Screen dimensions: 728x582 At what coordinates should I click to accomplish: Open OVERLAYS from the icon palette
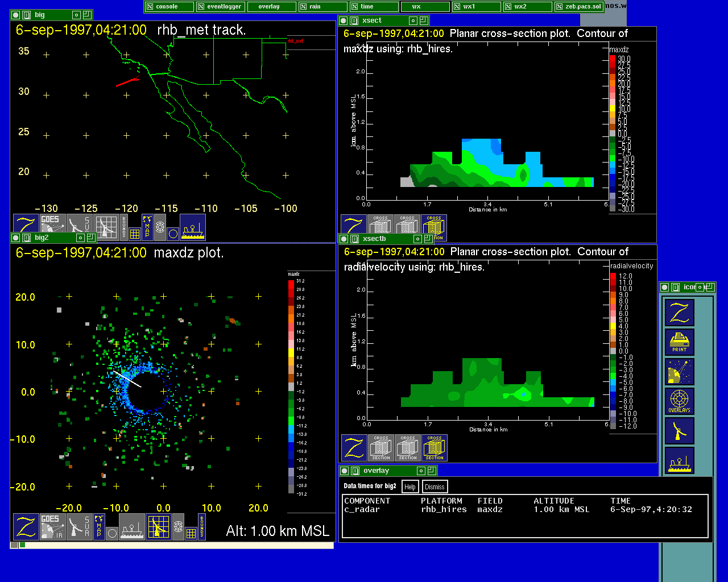(679, 401)
